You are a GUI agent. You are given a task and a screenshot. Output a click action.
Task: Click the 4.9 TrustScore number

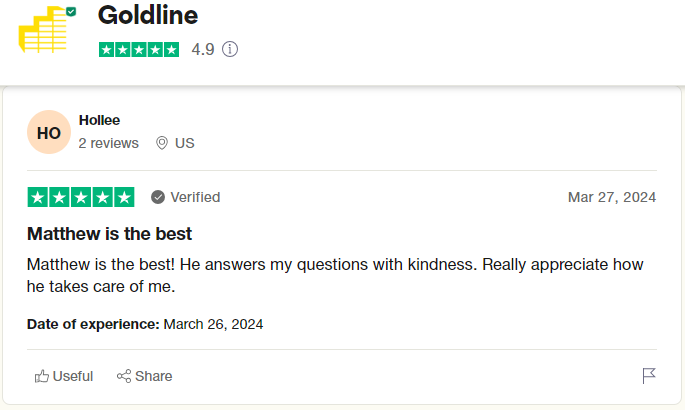point(203,49)
